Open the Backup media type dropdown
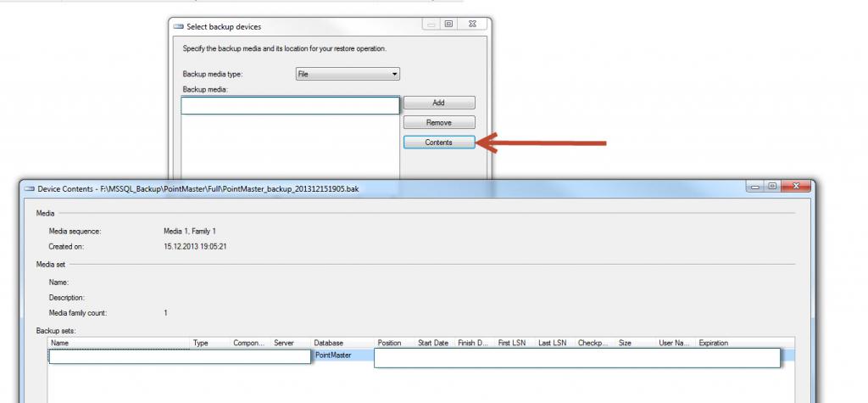Image resolution: width=868 pixels, height=403 pixels. (348, 74)
